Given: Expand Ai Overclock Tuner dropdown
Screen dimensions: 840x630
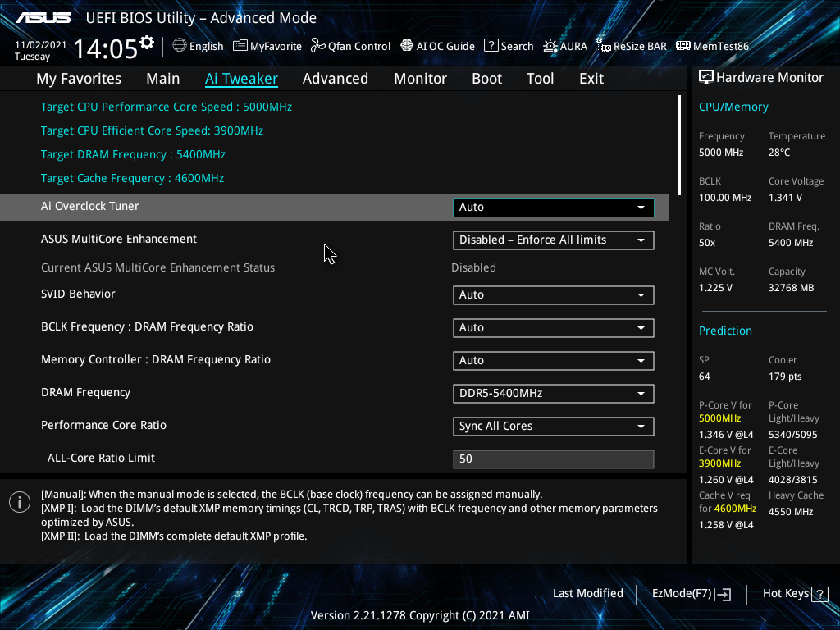Looking at the screenshot, I should point(553,208).
